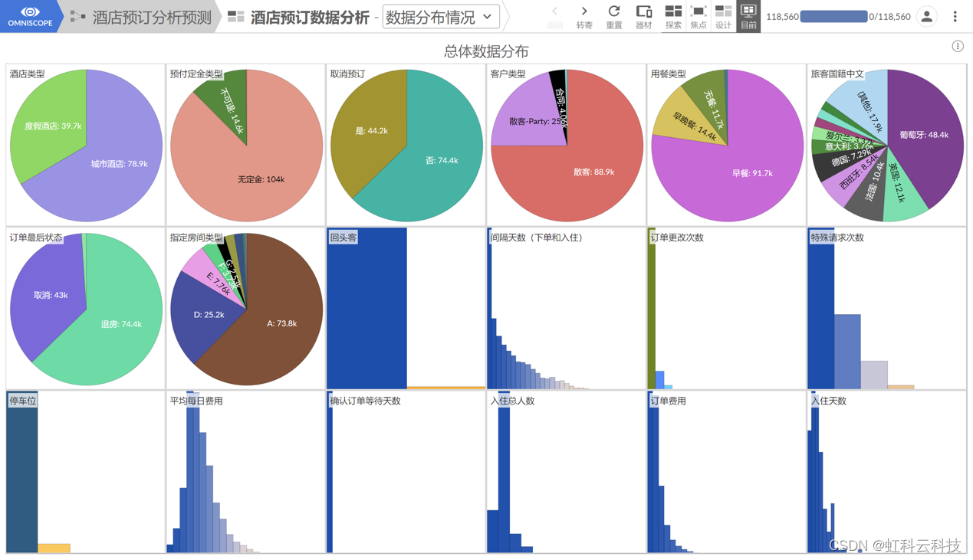Select the 无餐 11.7k slice

click(x=707, y=100)
